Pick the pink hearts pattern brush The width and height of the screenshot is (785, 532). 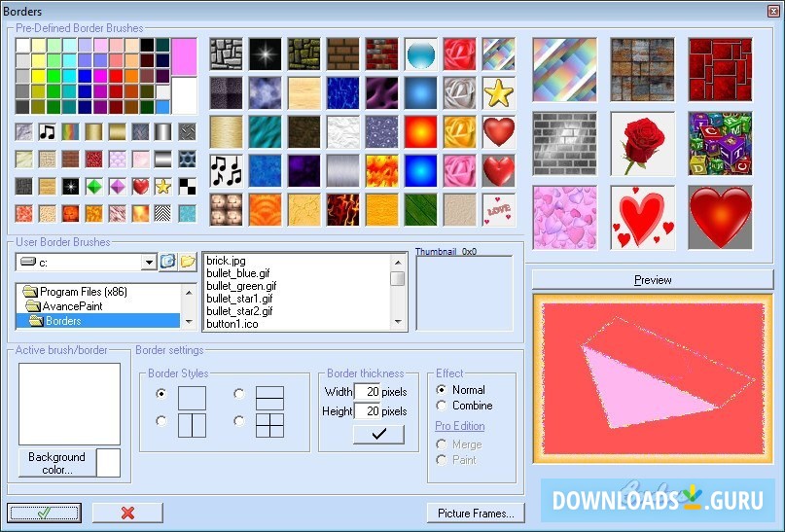coord(565,218)
